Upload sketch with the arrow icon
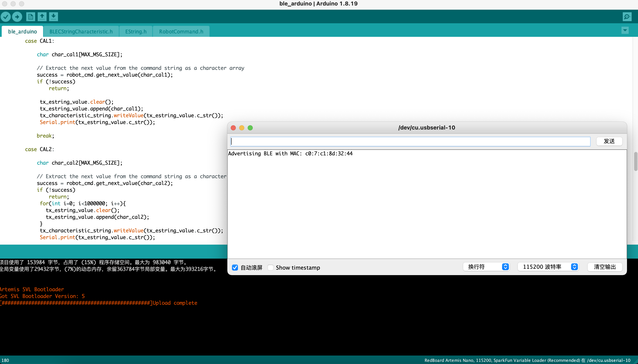The image size is (638, 364). pyautogui.click(x=17, y=17)
